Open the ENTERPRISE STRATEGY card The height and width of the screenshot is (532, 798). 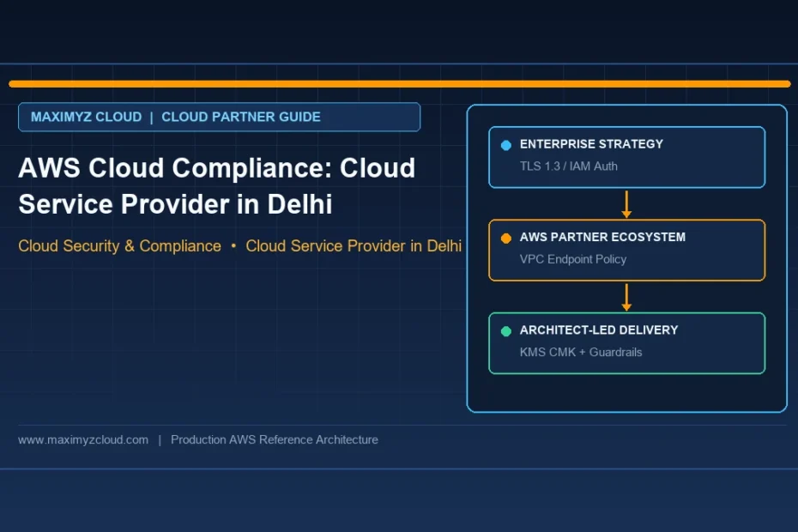626,157
